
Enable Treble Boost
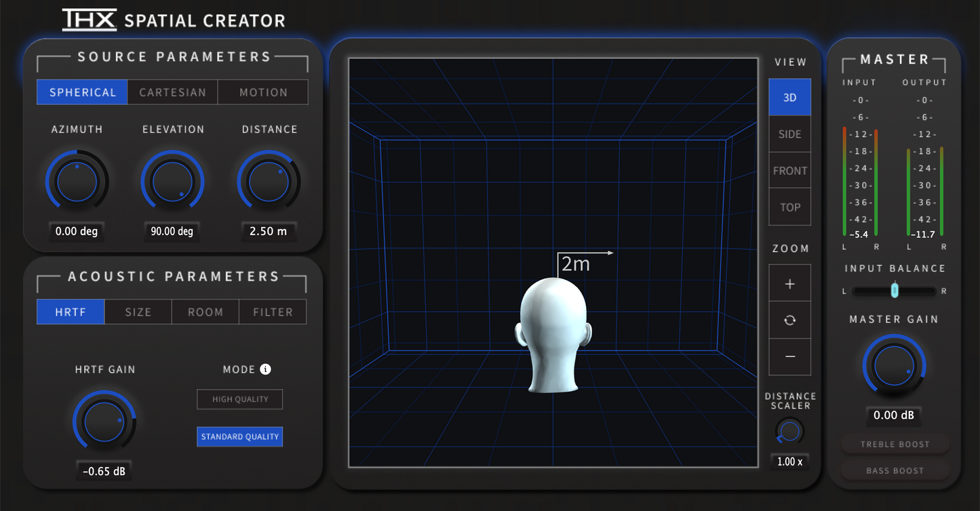point(894,444)
